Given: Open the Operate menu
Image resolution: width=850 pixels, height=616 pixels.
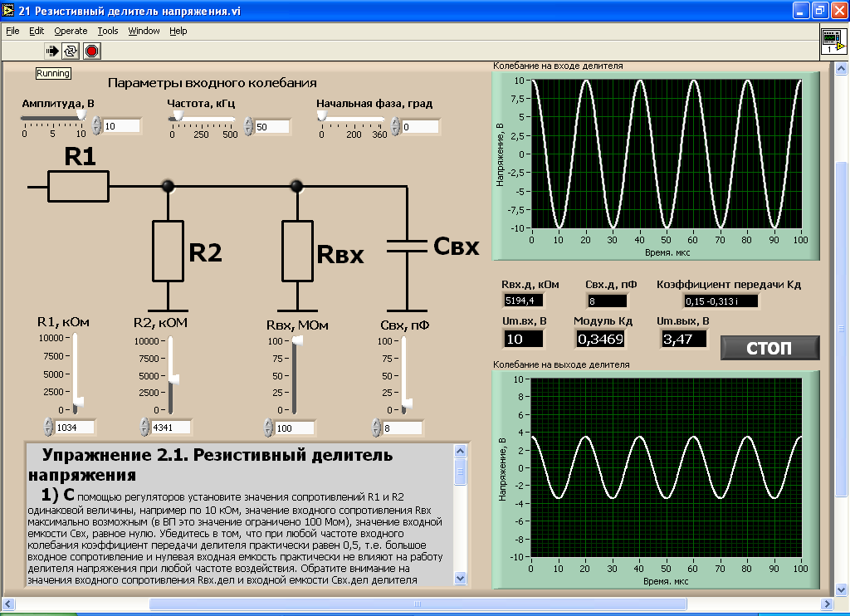Looking at the screenshot, I should [71, 31].
